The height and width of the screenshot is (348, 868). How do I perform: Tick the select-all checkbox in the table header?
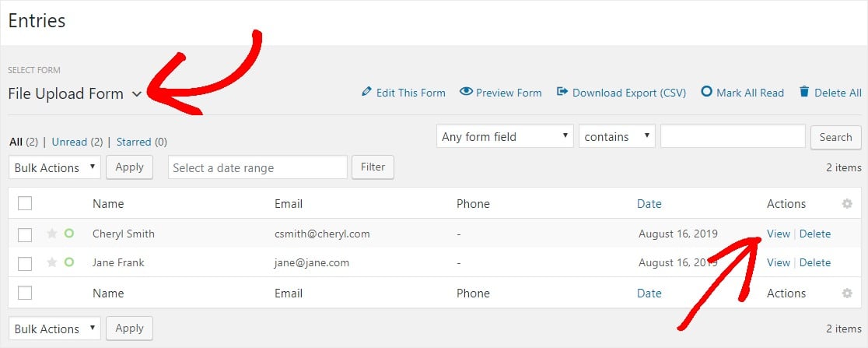25,203
